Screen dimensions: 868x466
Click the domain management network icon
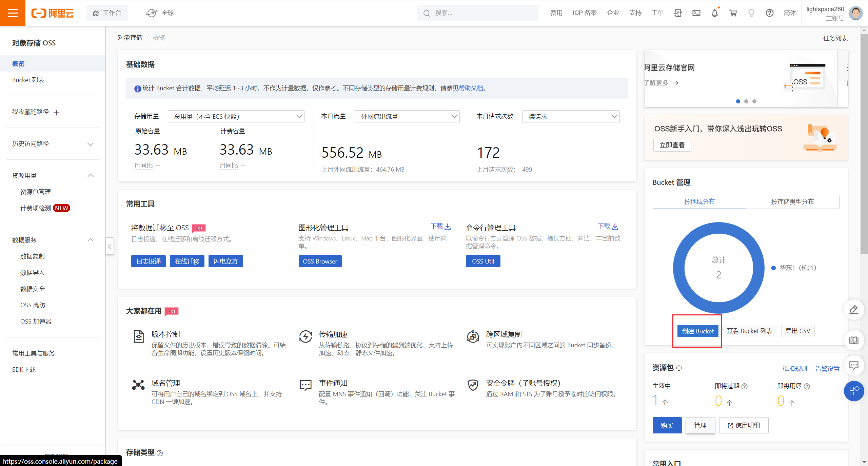(138, 385)
